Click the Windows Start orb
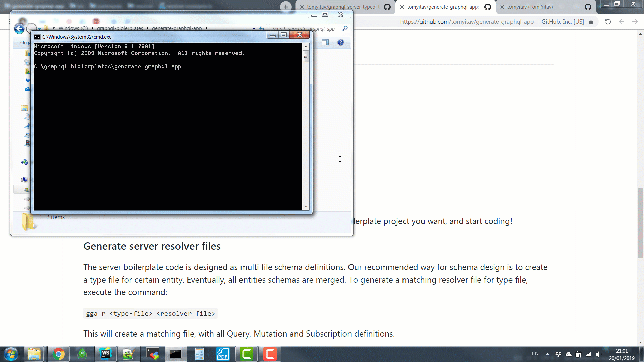This screenshot has height=362, width=644. point(11,354)
